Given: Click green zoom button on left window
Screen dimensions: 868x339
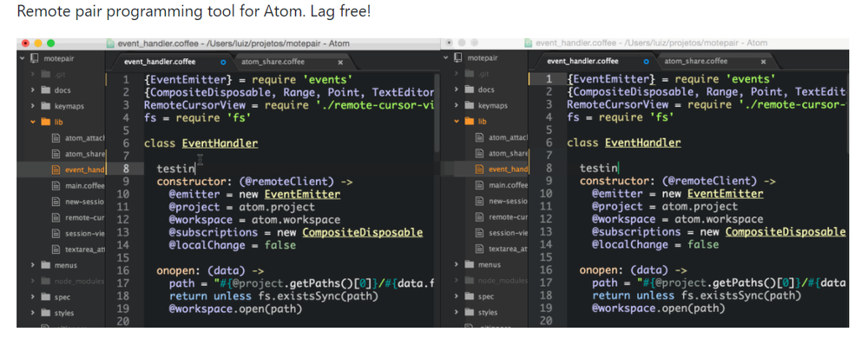Looking at the screenshot, I should coord(51,43).
